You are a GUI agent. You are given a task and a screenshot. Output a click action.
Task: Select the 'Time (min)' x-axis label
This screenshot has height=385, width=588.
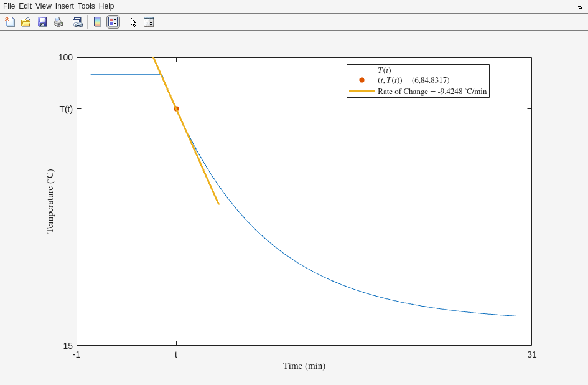point(304,366)
